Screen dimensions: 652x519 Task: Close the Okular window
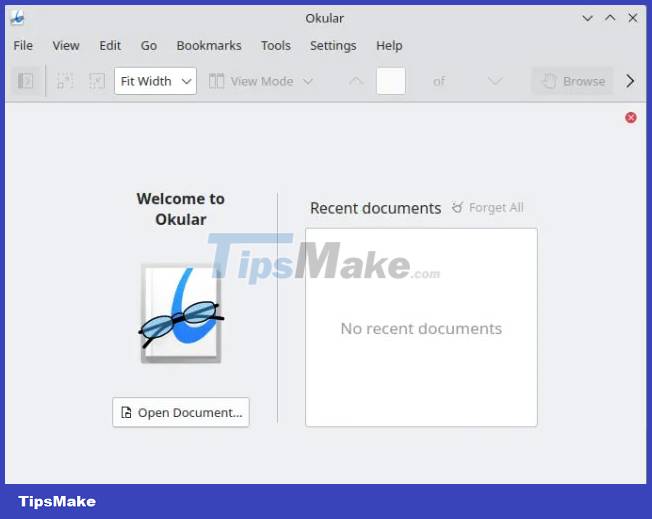click(x=633, y=18)
